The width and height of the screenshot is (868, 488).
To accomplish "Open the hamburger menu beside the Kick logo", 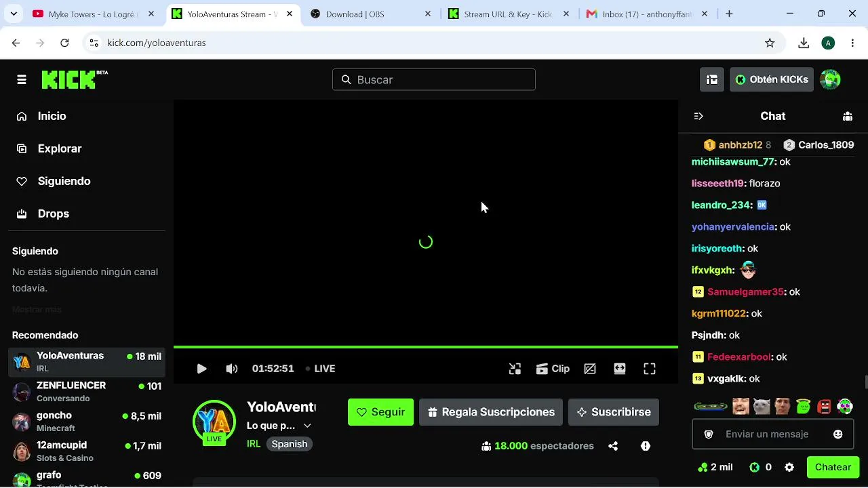I will click(x=22, y=80).
